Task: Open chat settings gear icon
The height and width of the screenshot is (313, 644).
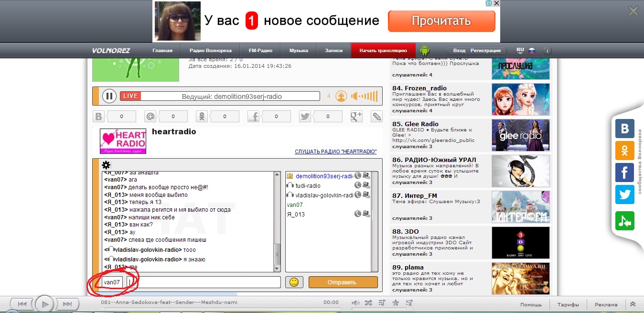Action: click(106, 165)
